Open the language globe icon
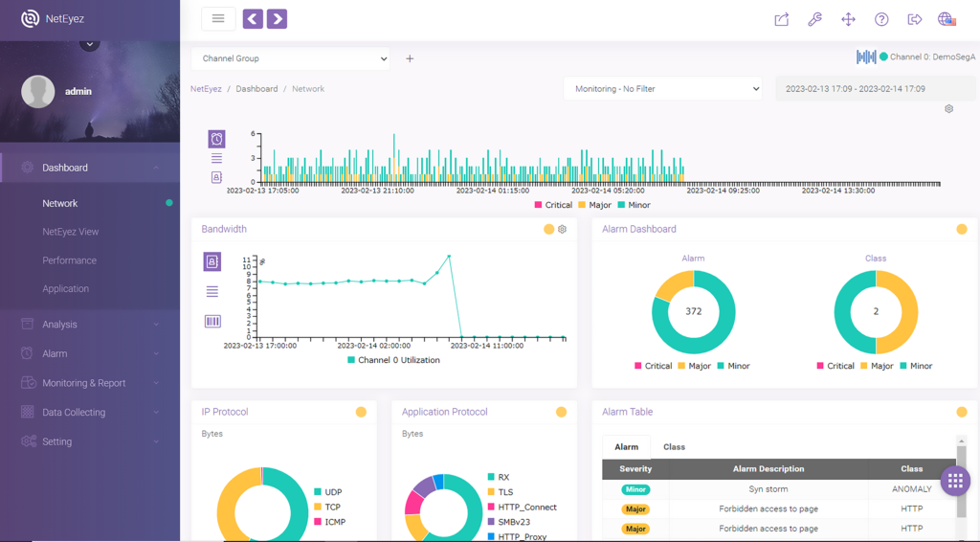 (947, 19)
